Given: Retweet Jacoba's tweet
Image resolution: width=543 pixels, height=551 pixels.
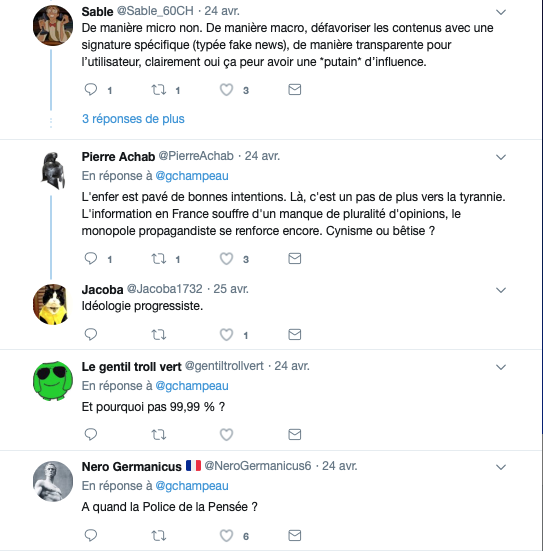Looking at the screenshot, I should point(159,335).
